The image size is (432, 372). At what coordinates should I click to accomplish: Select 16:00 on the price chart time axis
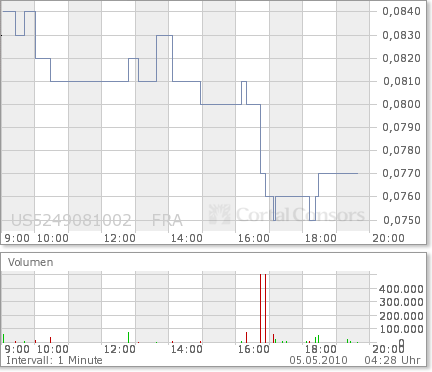pos(254,238)
